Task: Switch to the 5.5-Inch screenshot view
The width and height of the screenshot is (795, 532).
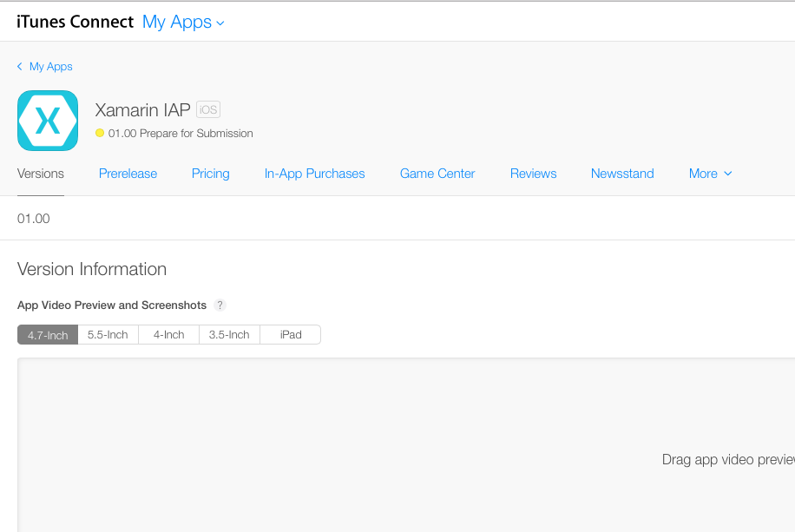Action: pyautogui.click(x=108, y=334)
